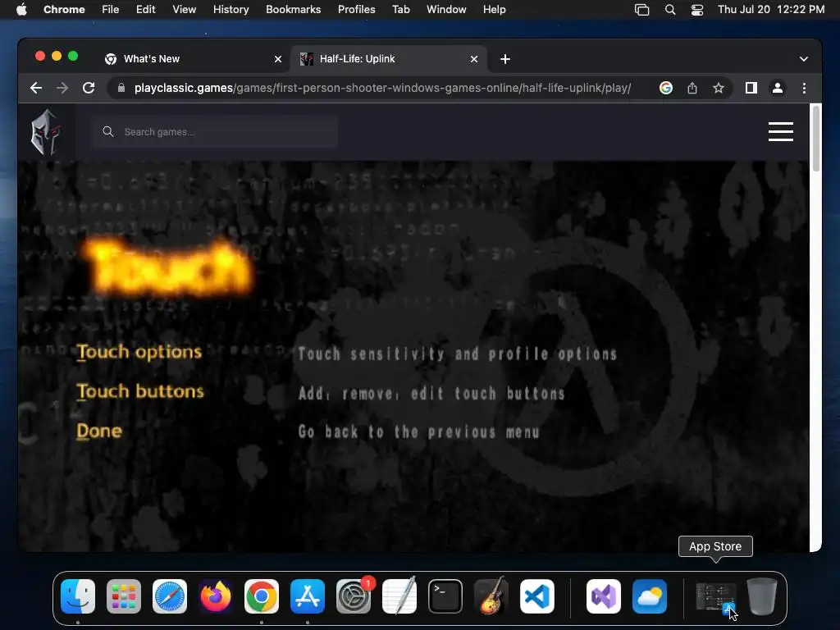Image resolution: width=840 pixels, height=630 pixels.
Task: Open System Preferences from the Dock
Action: [354, 596]
